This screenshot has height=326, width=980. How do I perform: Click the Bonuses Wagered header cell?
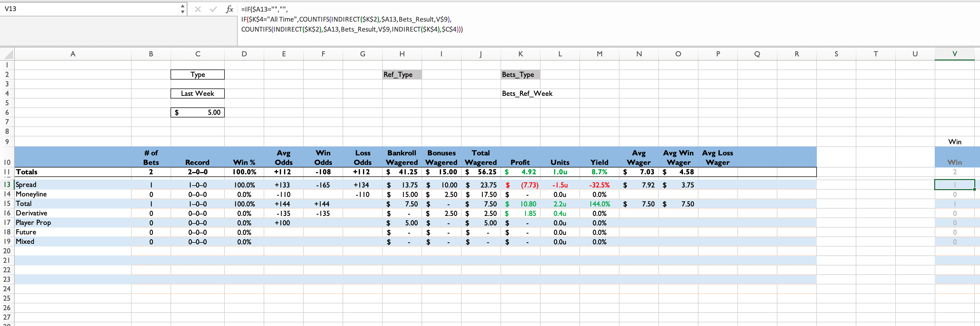point(441,157)
